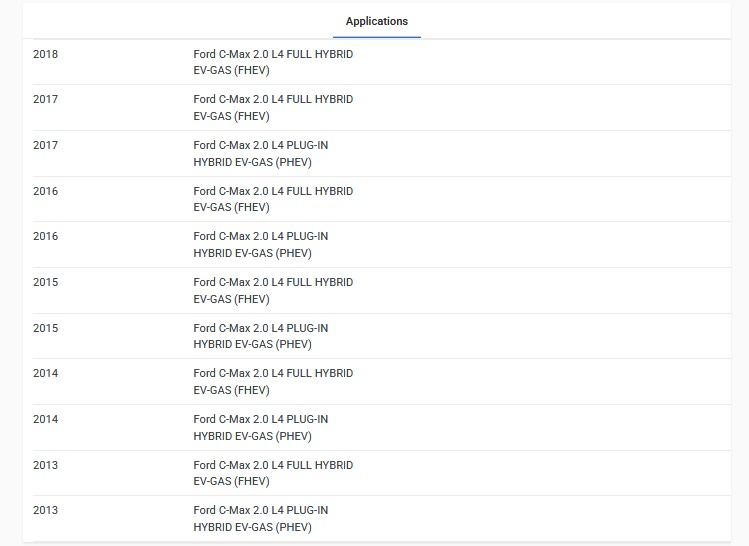The height and width of the screenshot is (546, 749).
Task: Select 2016 Ford C-Max FULL HYBRID entry
Action: (273, 199)
